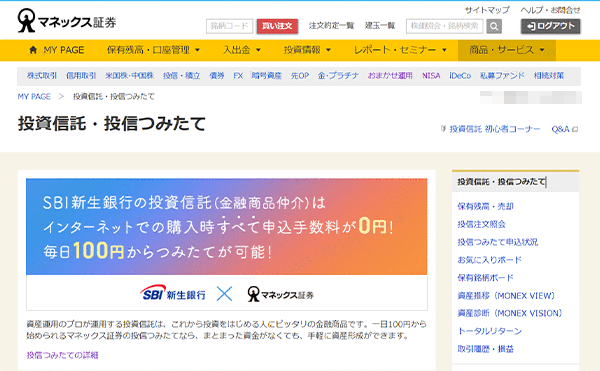Click the home icon beside MY PAGE
Screen dimensions: 600x371
pyautogui.click(x=33, y=50)
